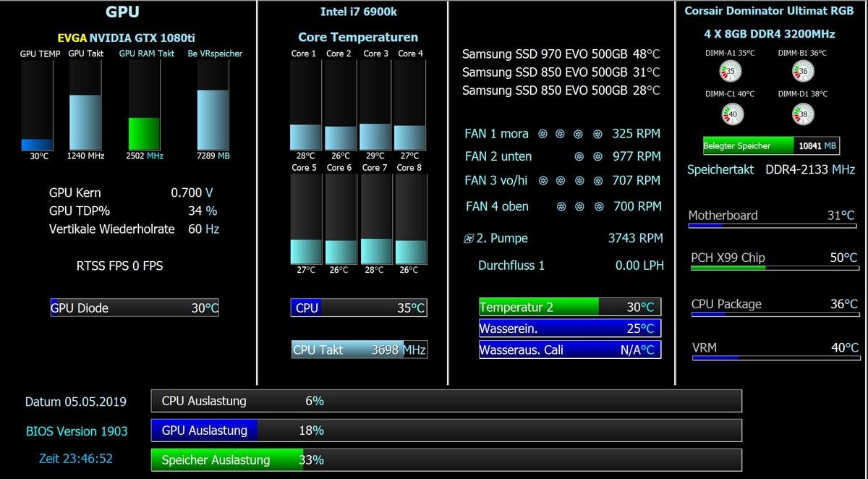Image resolution: width=868 pixels, height=479 pixels.
Task: Select the GPU TEMP vertical bar
Action: pos(37,105)
